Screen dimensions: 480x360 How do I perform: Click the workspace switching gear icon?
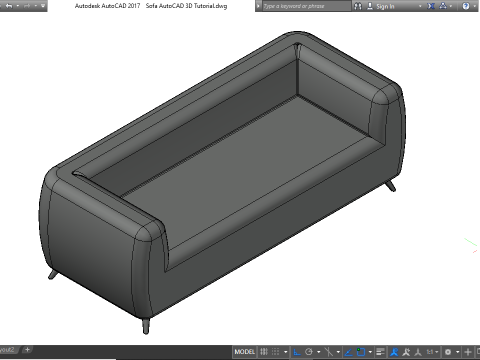point(448,352)
